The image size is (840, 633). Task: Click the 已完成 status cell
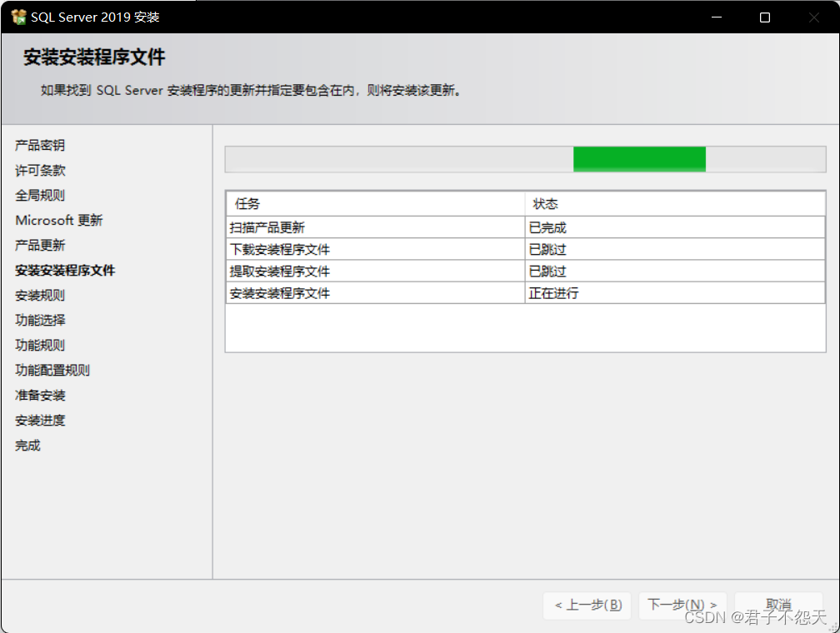pyautogui.click(x=675, y=227)
